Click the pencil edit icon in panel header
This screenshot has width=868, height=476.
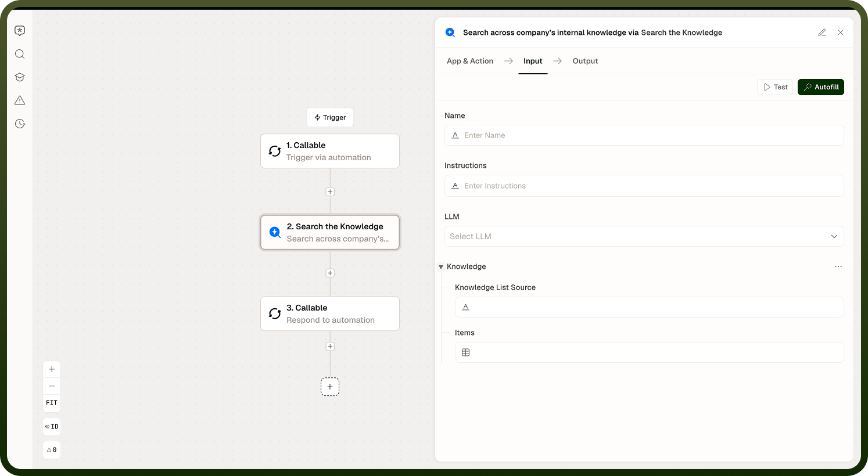click(822, 33)
